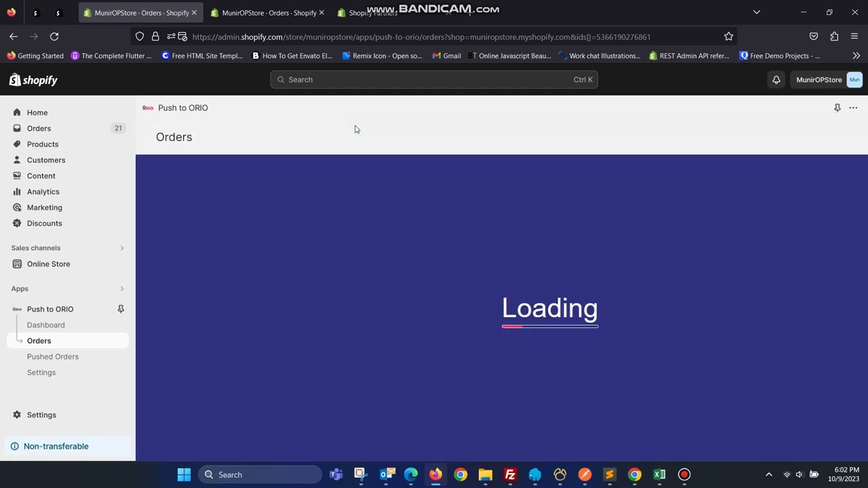Open Analytics in the sidebar

[x=43, y=192]
